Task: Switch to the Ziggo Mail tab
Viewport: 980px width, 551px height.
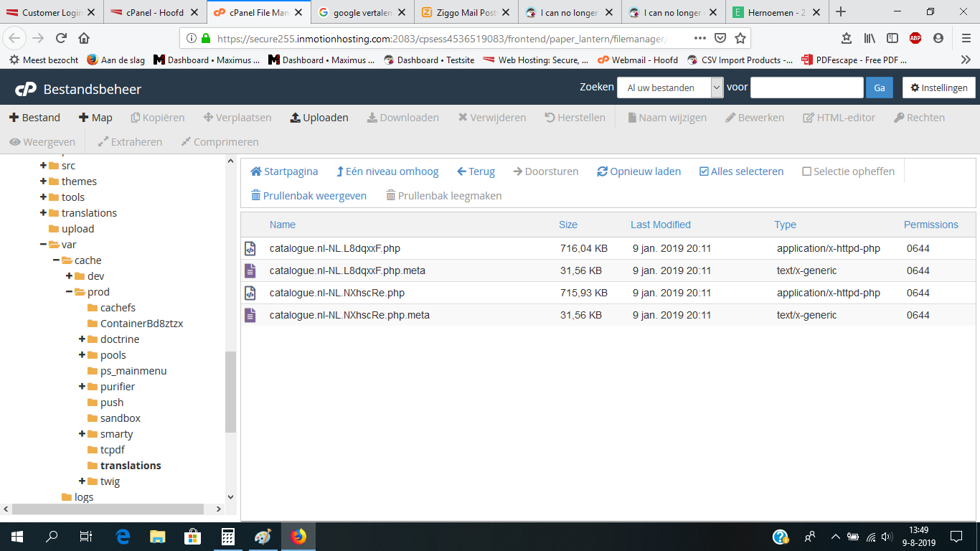Action: click(x=466, y=12)
